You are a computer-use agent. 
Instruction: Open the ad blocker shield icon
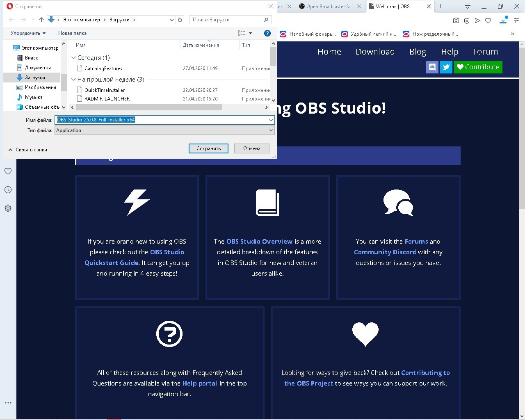[467, 21]
